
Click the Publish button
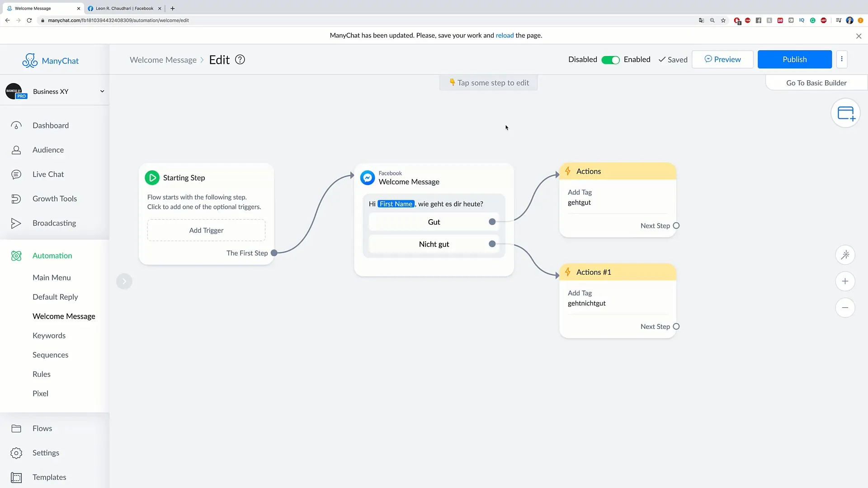pyautogui.click(x=795, y=59)
